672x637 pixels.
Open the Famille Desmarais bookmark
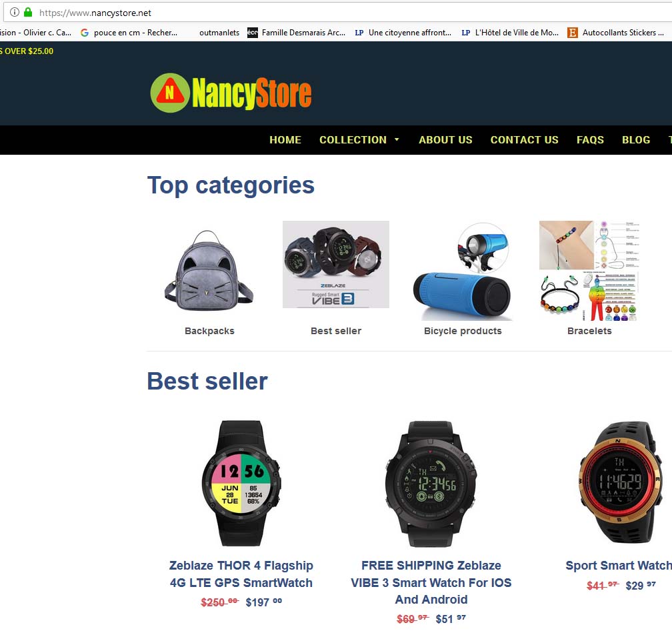(296, 33)
